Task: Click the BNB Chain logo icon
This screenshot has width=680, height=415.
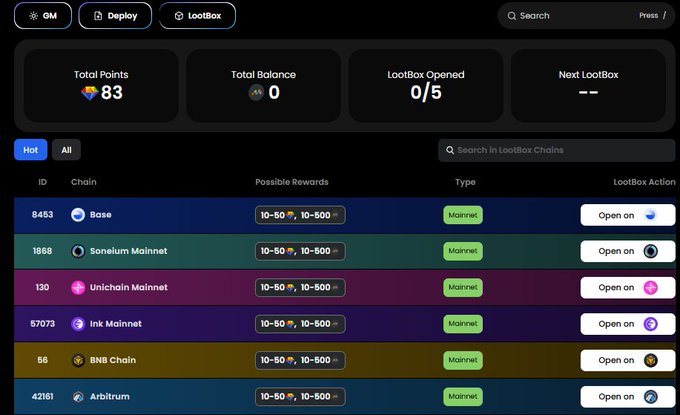Action: tap(78, 360)
